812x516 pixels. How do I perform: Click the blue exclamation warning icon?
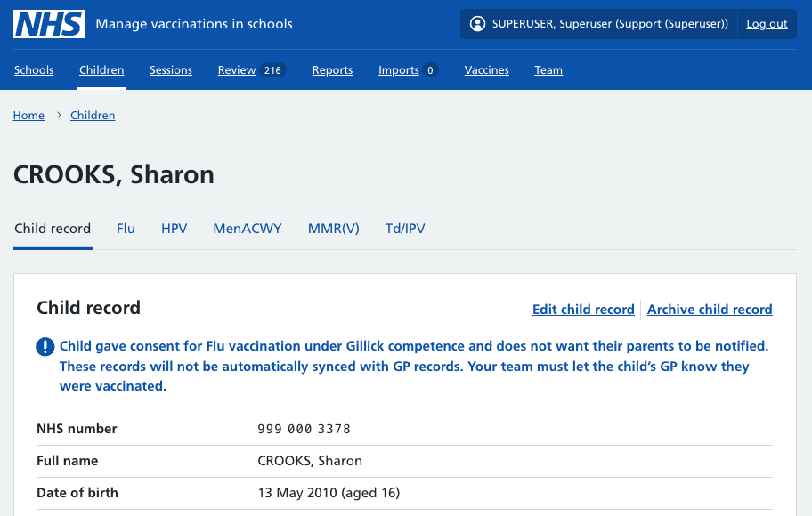45,347
